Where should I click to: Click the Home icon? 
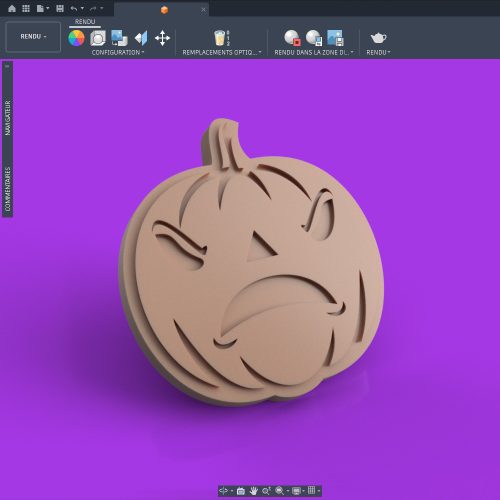pyautogui.click(x=12, y=9)
